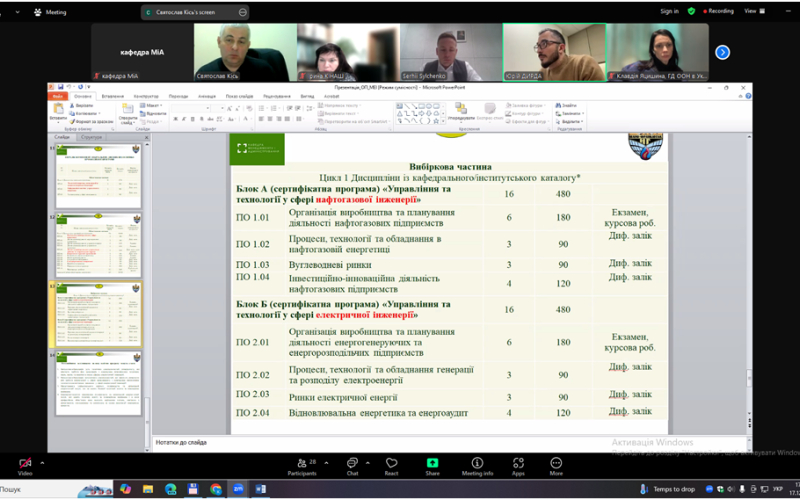The width and height of the screenshot is (800, 500).
Task: Click Sign in at top right
Action: (x=669, y=11)
